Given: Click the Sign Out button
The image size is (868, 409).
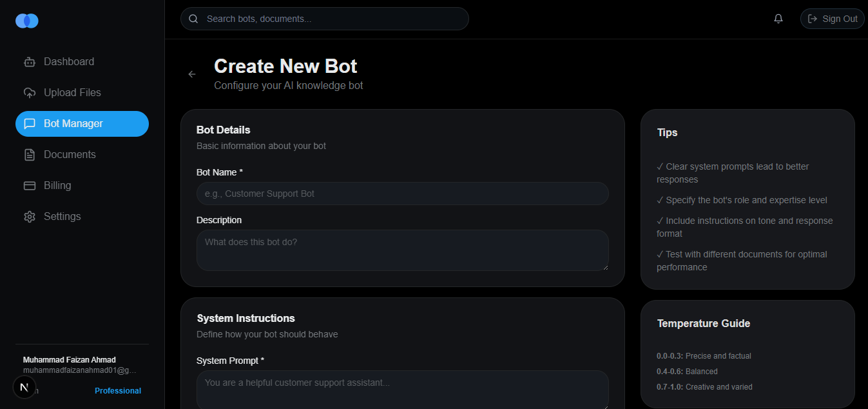Looking at the screenshot, I should pos(832,18).
